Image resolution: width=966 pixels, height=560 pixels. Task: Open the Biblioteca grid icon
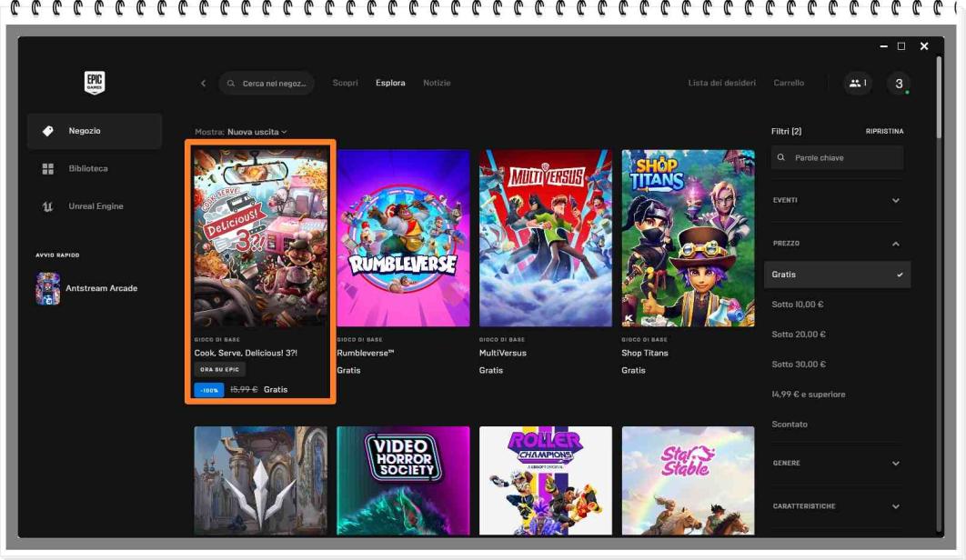click(x=48, y=169)
